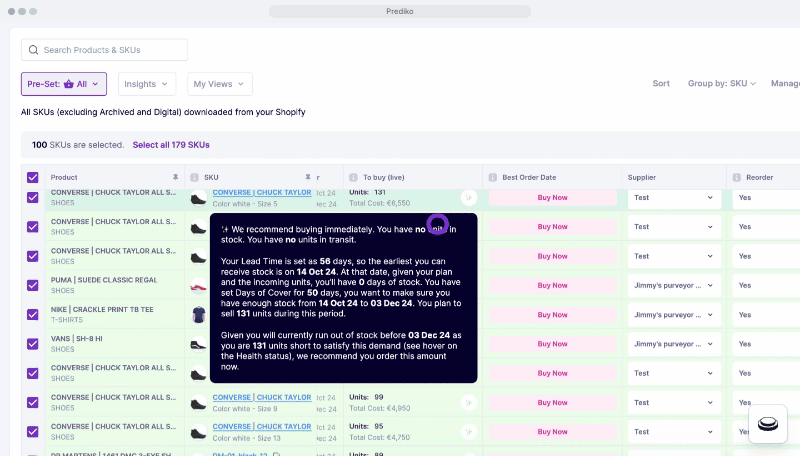Click 'Total Cost: €4,950' cell
800x456 pixels.
[380, 408]
